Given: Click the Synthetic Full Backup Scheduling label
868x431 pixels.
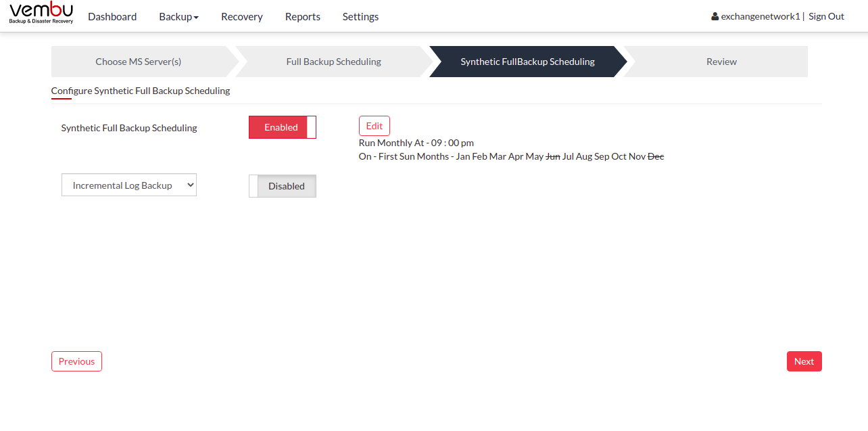Looking at the screenshot, I should click(x=129, y=128).
